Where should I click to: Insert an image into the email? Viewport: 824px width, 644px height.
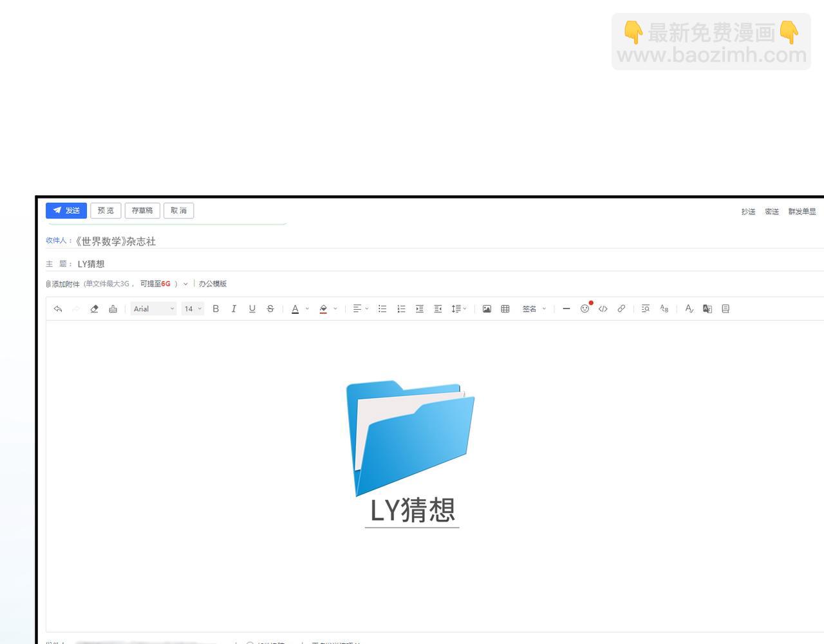click(487, 309)
